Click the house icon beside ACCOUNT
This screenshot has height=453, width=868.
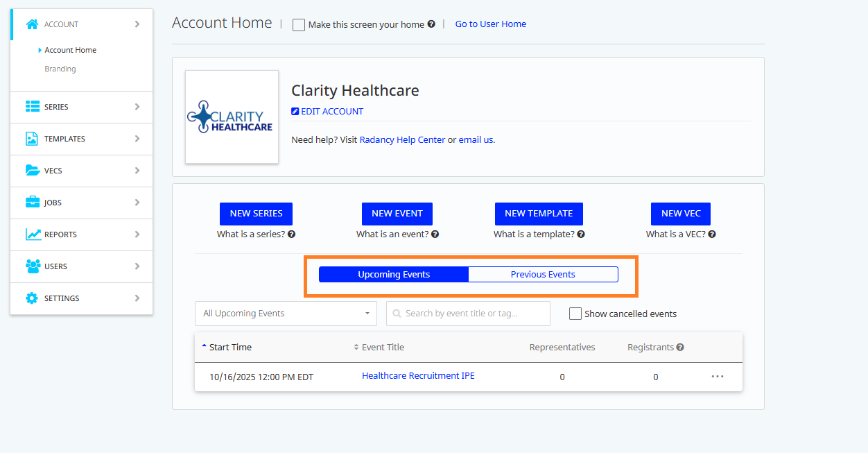[x=32, y=24]
